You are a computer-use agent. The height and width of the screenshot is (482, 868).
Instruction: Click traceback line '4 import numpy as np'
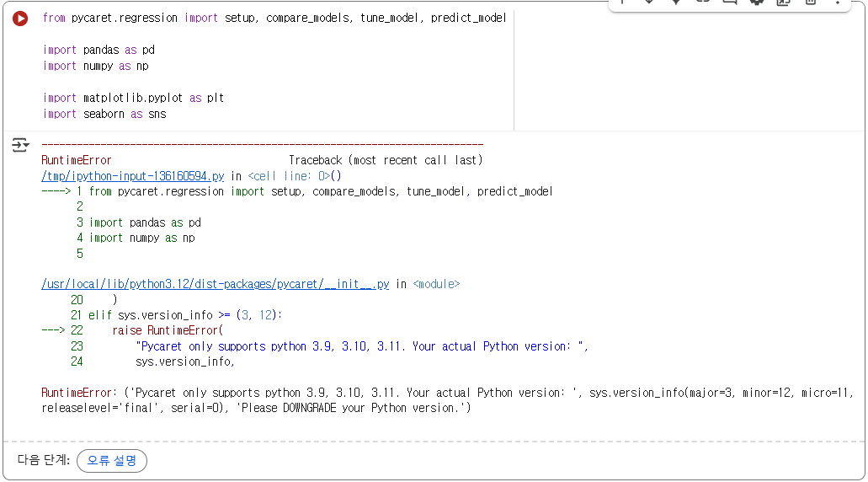136,238
